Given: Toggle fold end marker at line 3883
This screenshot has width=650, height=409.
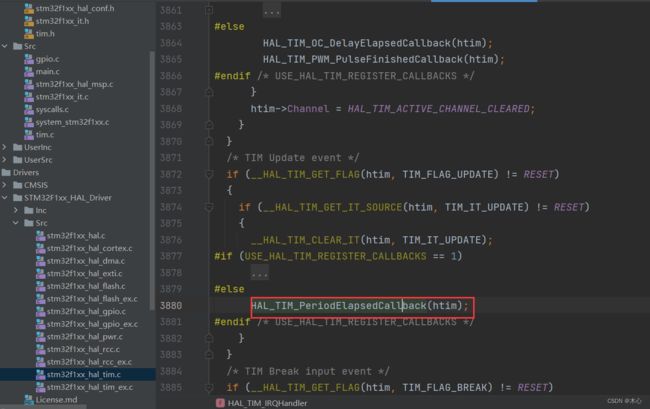Looking at the screenshot, I should tap(209, 355).
